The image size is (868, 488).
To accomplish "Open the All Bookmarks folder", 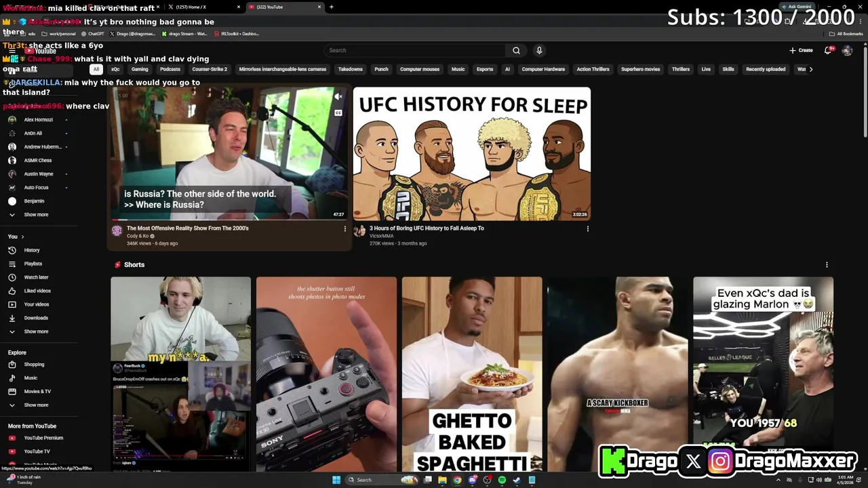I will (846, 34).
